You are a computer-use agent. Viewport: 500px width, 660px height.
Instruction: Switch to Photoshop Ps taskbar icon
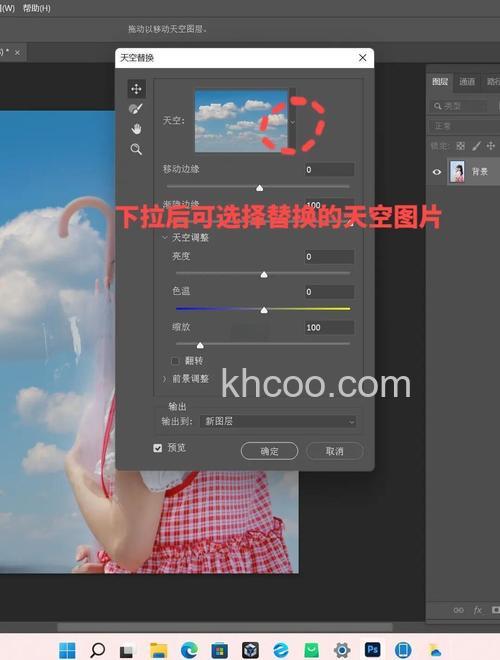click(x=372, y=650)
